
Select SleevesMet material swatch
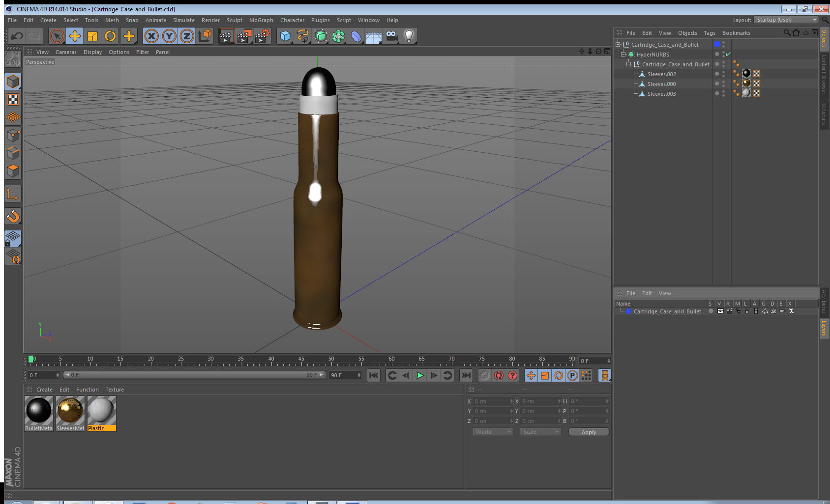coord(70,410)
